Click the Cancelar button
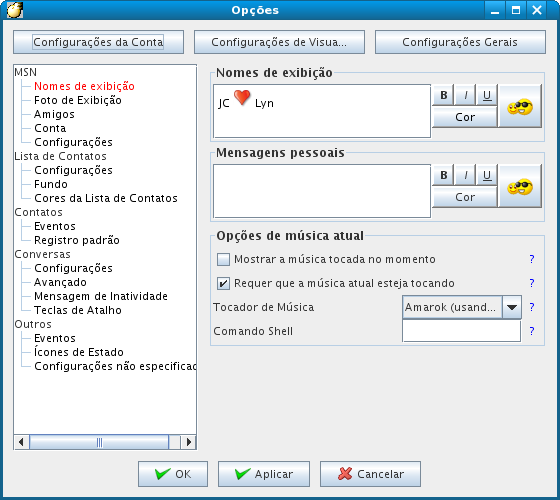 point(370,474)
